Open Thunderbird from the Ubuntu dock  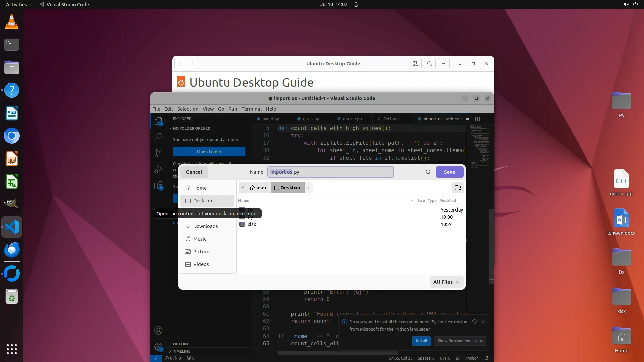[12, 250]
